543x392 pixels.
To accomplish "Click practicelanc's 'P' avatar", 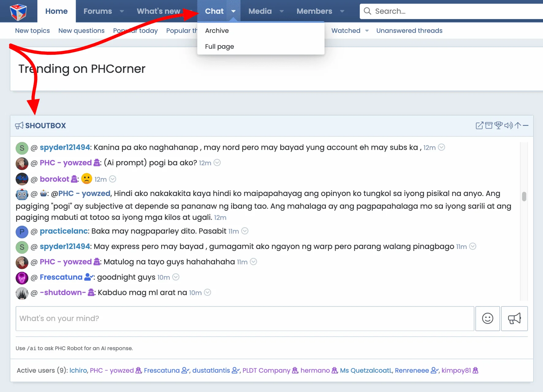I will tap(22, 232).
